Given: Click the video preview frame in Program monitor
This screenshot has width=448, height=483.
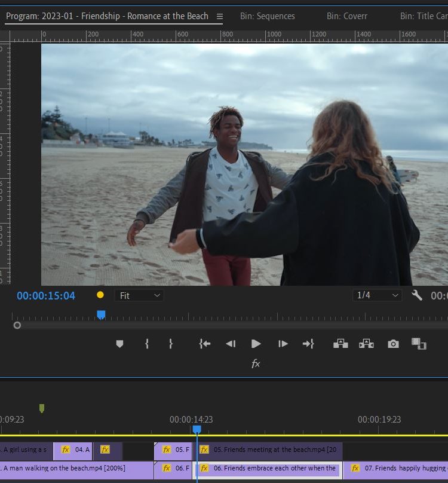Looking at the screenshot, I should (x=244, y=164).
